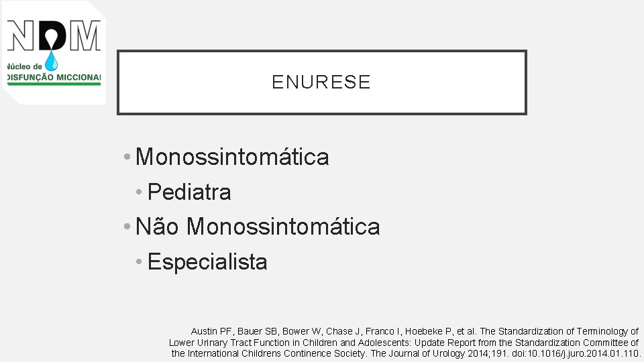Click the black letter D in NDM logo
Screen dimensions: 644x362
(x=52, y=36)
